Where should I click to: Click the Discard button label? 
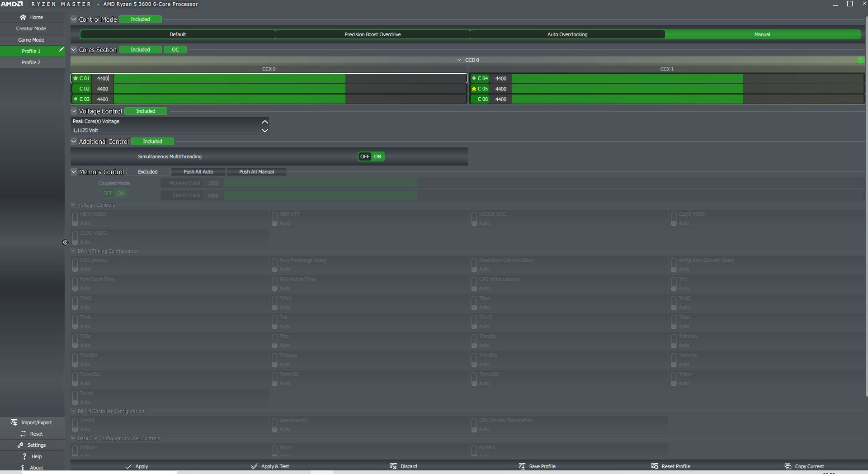(x=409, y=466)
